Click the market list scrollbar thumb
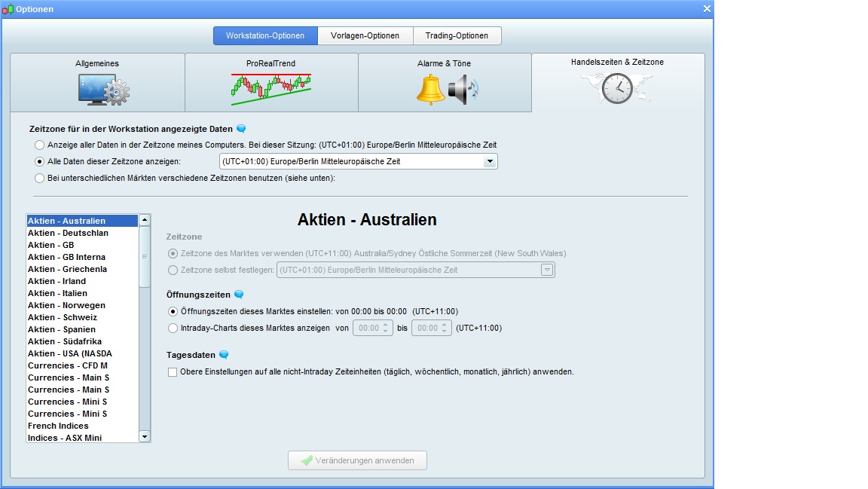 pos(145,256)
